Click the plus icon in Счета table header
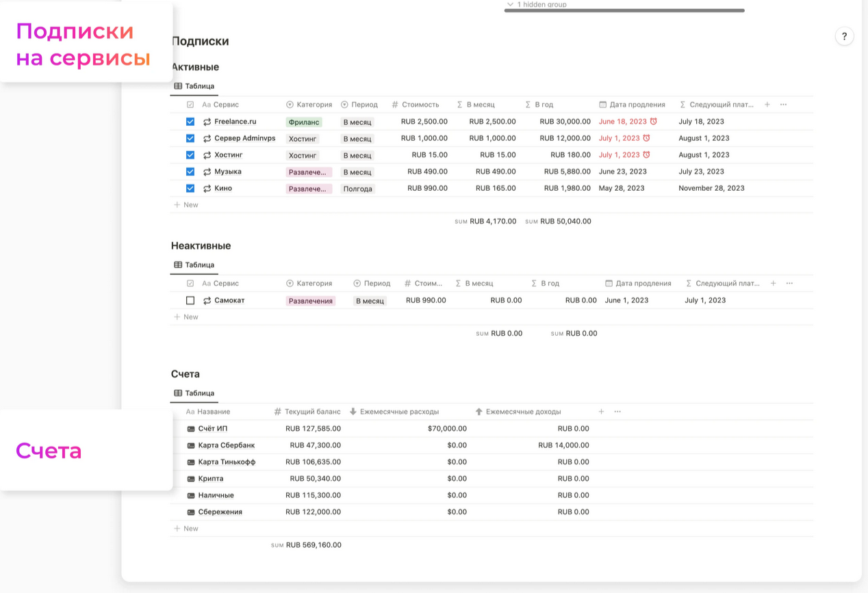868x593 pixels. click(x=601, y=412)
